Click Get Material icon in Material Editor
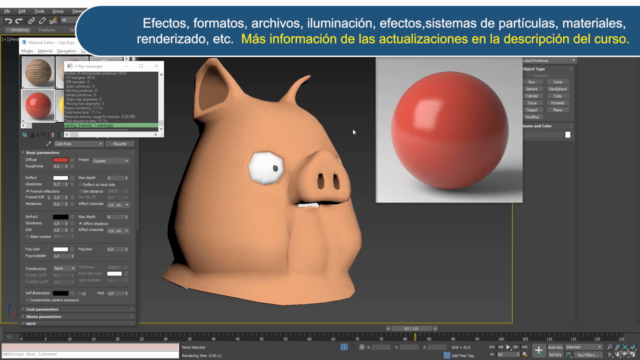This screenshot has height=360, width=640. click(24, 135)
